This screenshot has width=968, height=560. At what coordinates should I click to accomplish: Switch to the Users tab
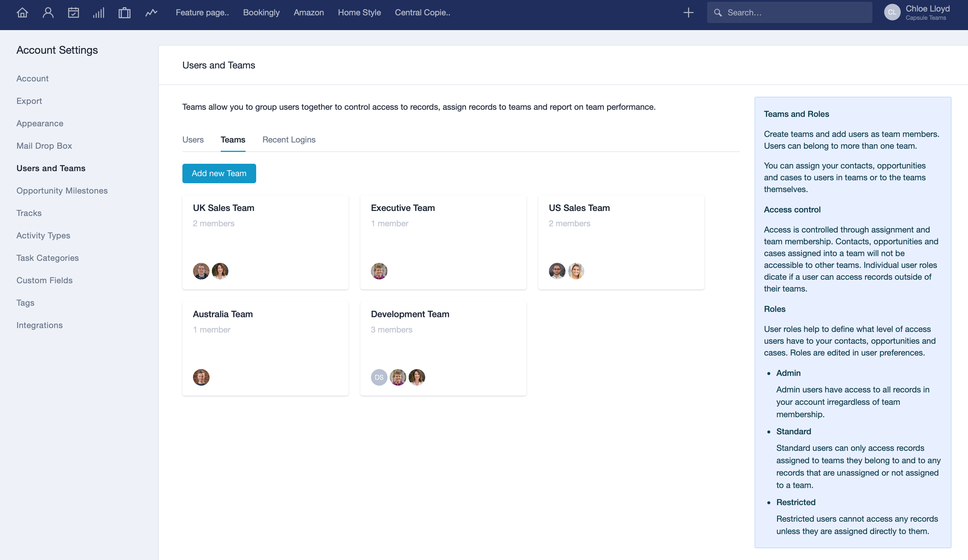pyautogui.click(x=193, y=140)
